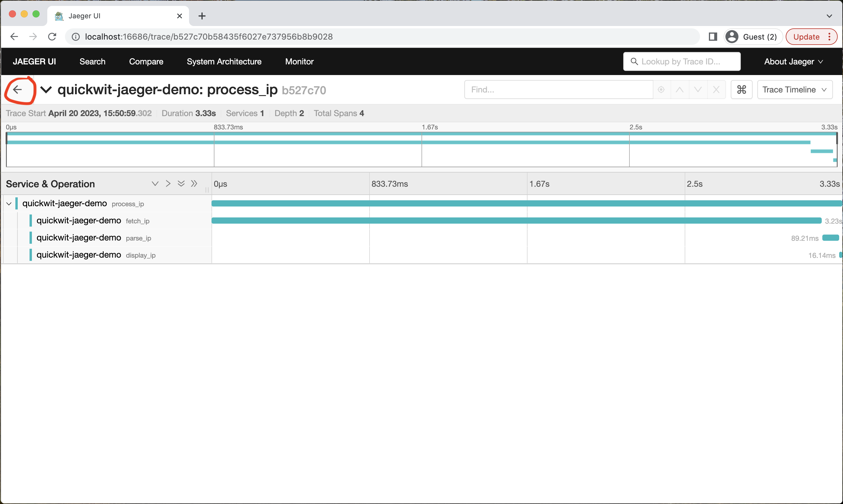The height and width of the screenshot is (504, 843).
Task: Open a new browser tab
Action: (202, 16)
